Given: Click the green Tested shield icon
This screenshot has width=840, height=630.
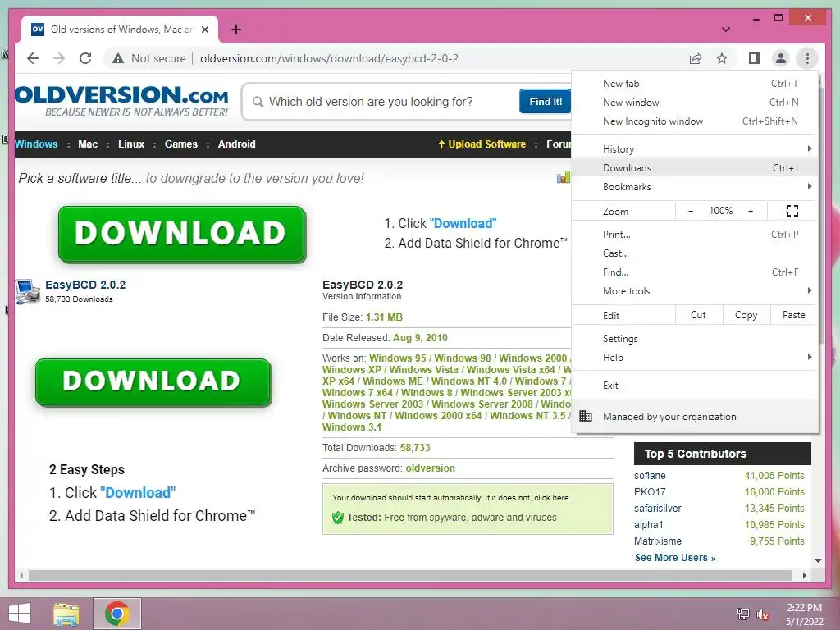Looking at the screenshot, I should tap(337, 518).
